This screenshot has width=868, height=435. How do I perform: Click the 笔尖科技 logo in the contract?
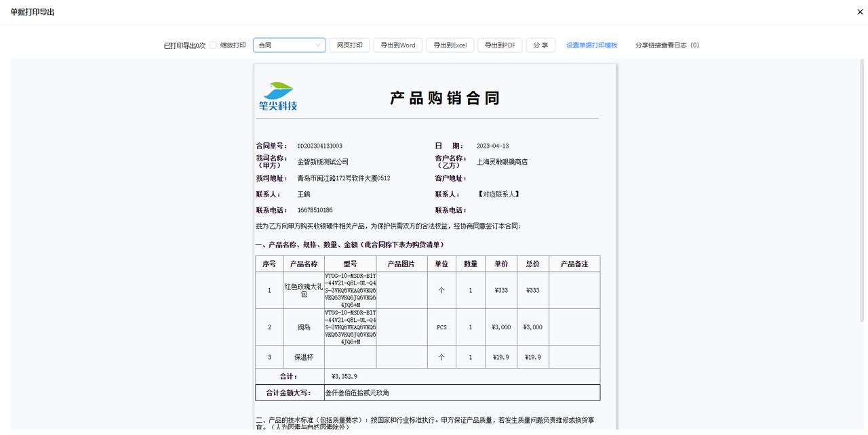click(x=278, y=96)
